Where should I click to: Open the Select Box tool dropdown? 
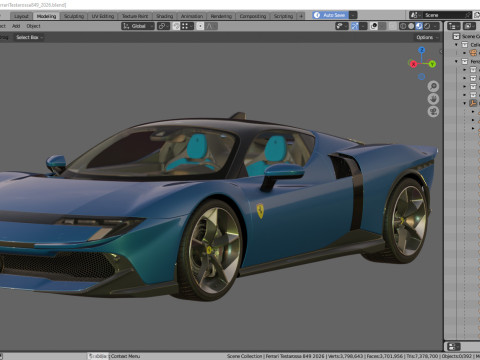click(x=29, y=37)
